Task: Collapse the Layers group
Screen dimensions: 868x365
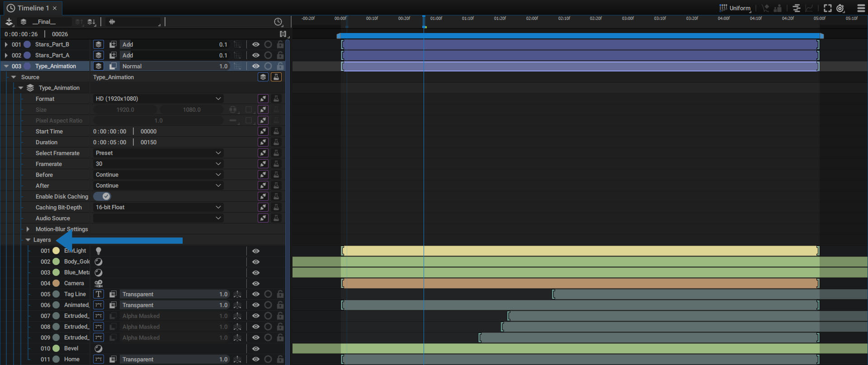Action: pos(28,240)
